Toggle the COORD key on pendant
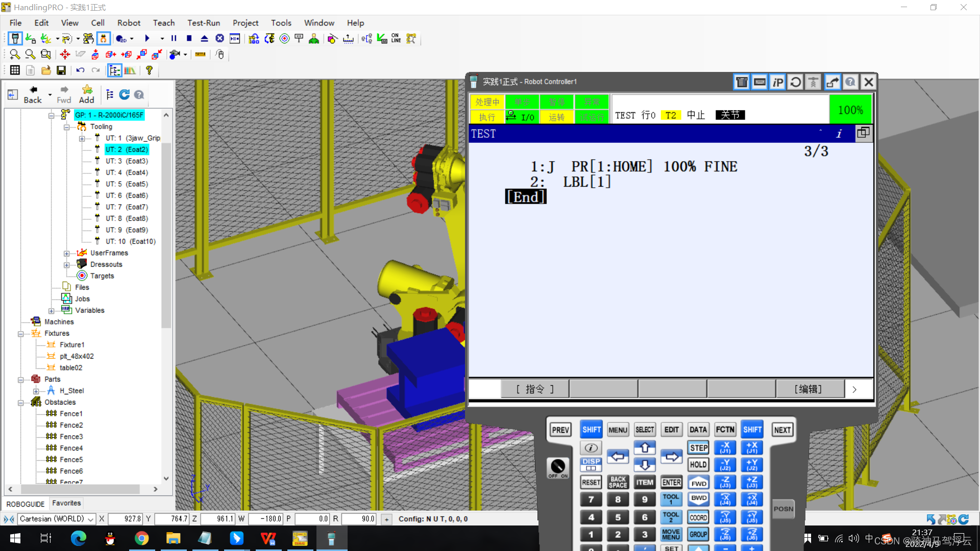The image size is (980, 551). click(x=698, y=517)
